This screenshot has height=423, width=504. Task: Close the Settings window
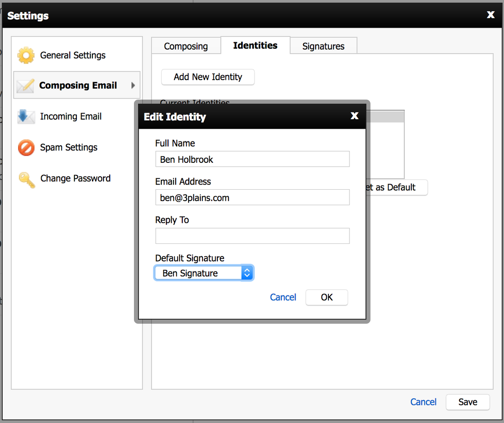click(x=491, y=15)
